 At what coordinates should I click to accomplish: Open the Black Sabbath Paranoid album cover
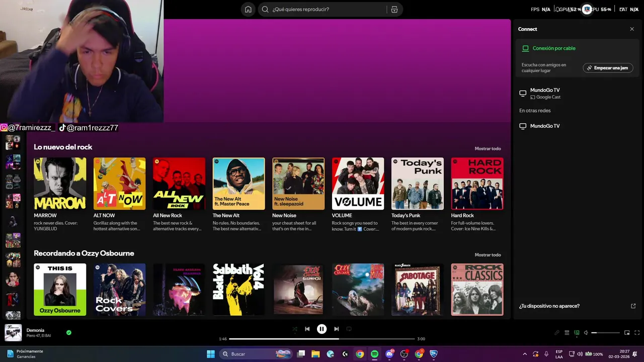pyautogui.click(x=179, y=290)
